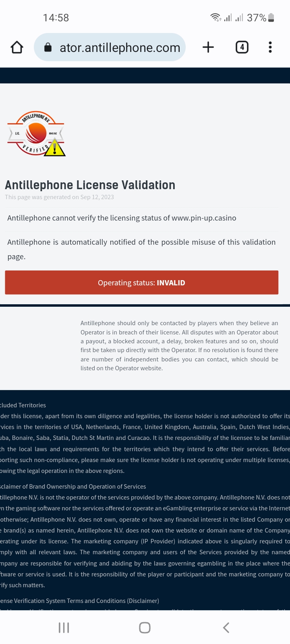This screenshot has width=290, height=644.
Task: Click the Antillephone License Validation heading
Action: click(90, 185)
